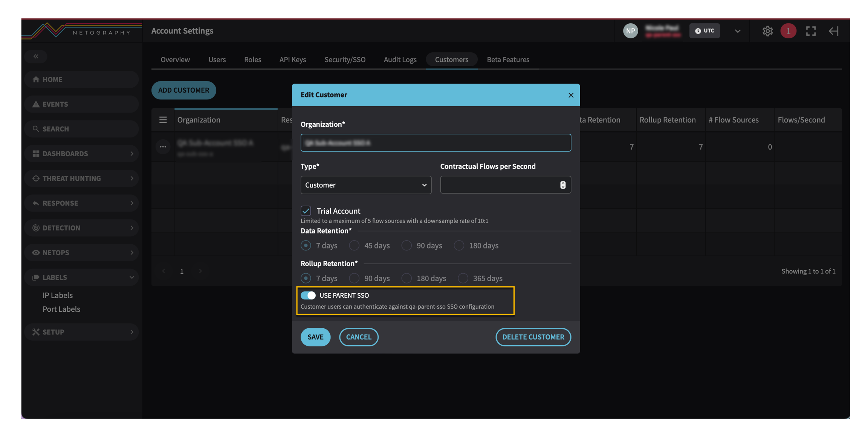Image resolution: width=868 pixels, height=439 pixels.
Task: Click the NP user avatar
Action: [x=630, y=31]
